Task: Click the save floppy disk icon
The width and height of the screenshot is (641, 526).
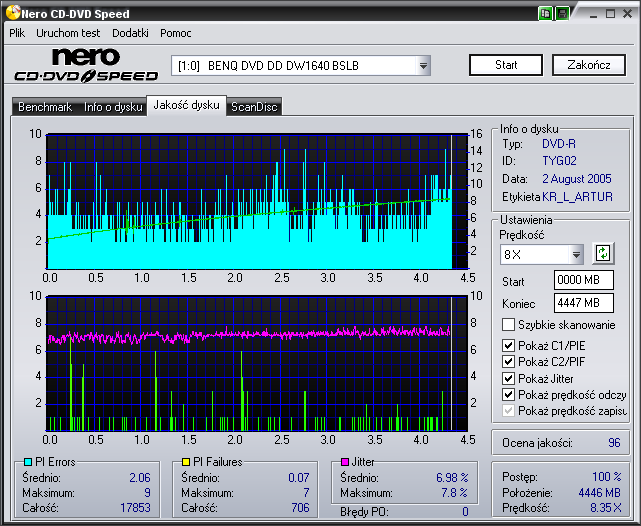Action: [563, 13]
